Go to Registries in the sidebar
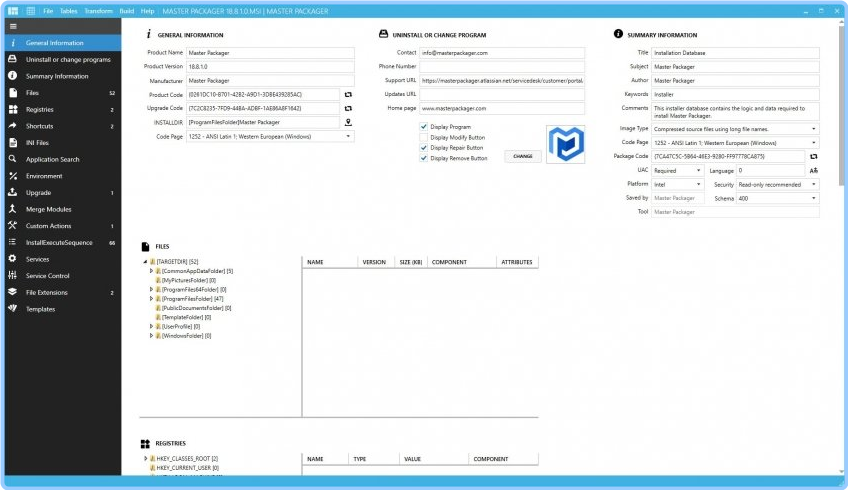This screenshot has width=848, height=490. click(x=63, y=109)
